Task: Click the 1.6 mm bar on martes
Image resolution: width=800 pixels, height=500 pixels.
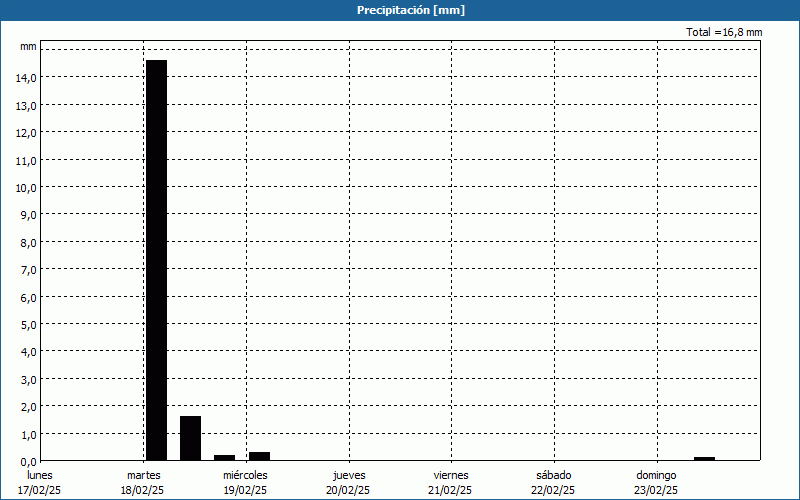Action: pyautogui.click(x=190, y=438)
